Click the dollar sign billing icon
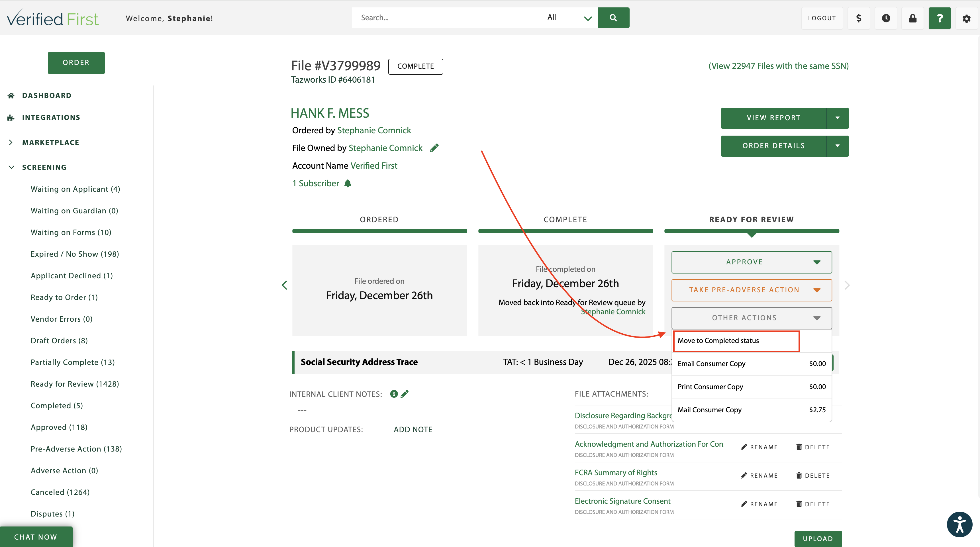980x547 pixels. click(x=859, y=18)
